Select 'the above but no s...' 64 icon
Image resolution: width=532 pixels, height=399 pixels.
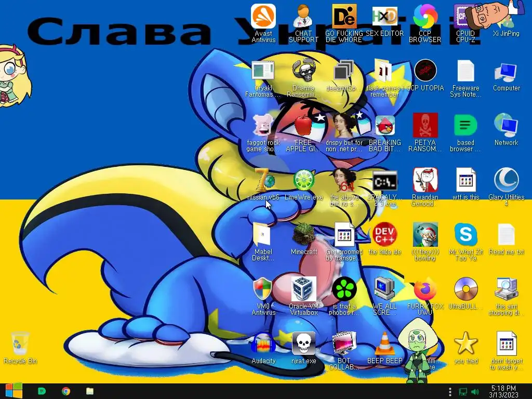(x=344, y=187)
